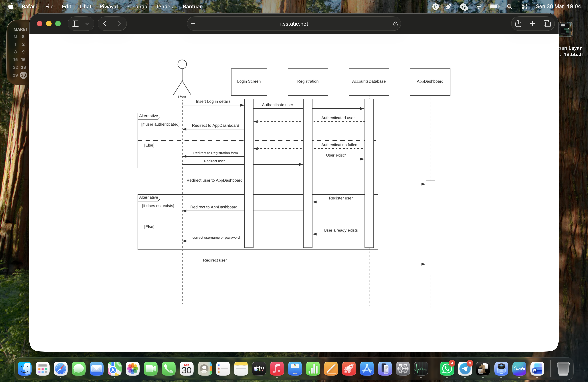Open the Apple menu
The image size is (588, 382).
(11, 6)
